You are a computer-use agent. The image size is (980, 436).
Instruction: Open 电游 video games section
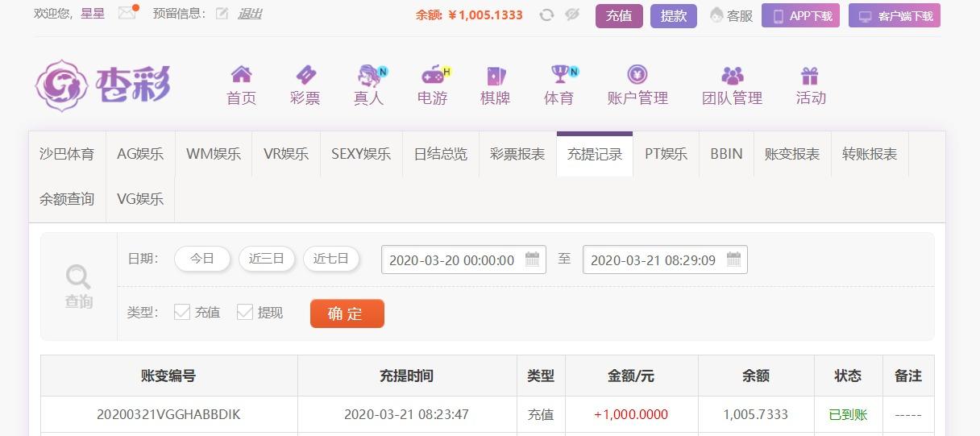(x=434, y=86)
